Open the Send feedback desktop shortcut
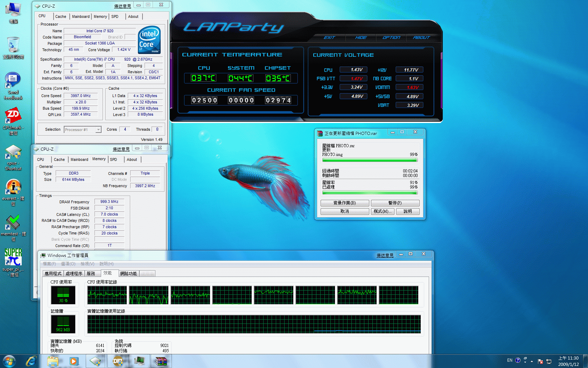Image resolution: width=588 pixels, height=368 pixels. (13, 86)
